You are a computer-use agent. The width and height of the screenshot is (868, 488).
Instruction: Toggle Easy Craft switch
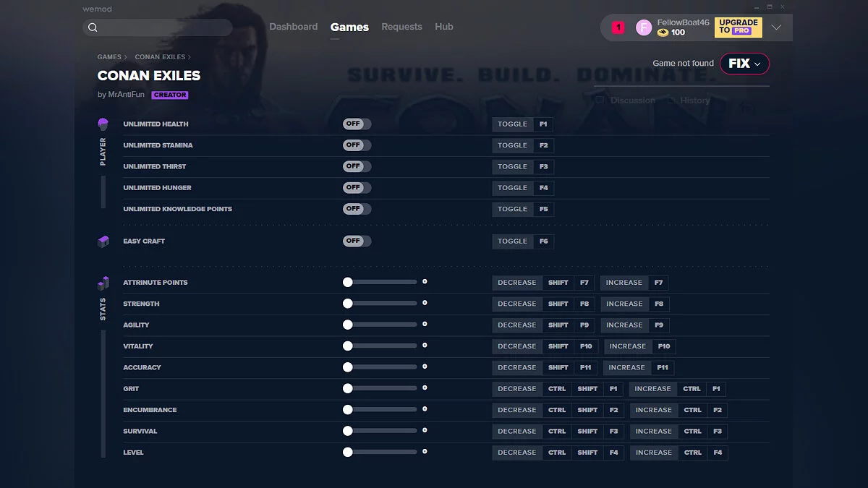(x=357, y=241)
